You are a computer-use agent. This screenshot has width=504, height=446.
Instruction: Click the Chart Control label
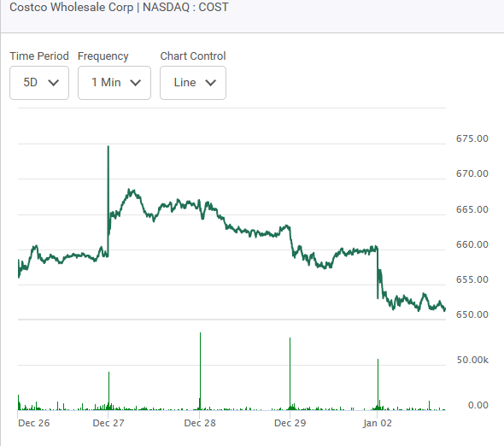pyautogui.click(x=193, y=56)
